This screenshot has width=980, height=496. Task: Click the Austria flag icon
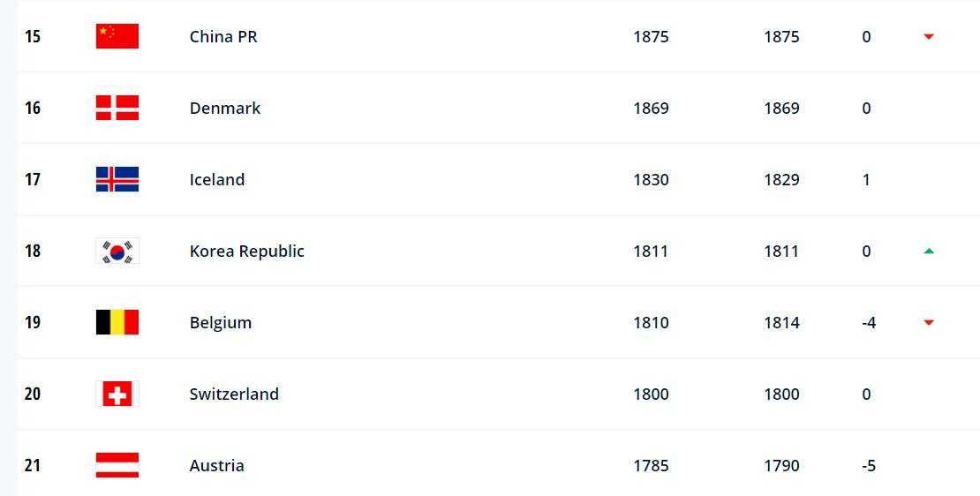117,465
